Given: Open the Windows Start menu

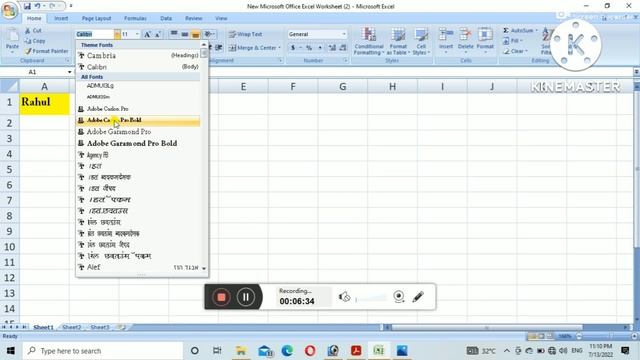Looking at the screenshot, I should click(11, 351).
